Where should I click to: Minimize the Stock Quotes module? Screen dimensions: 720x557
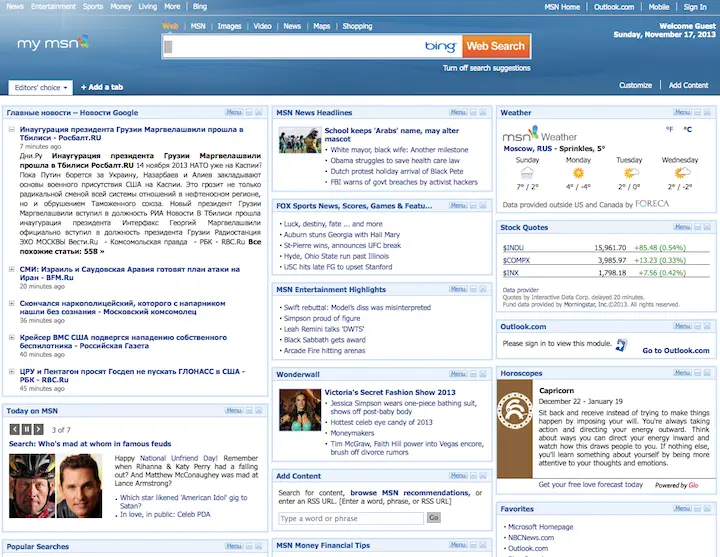point(697,227)
